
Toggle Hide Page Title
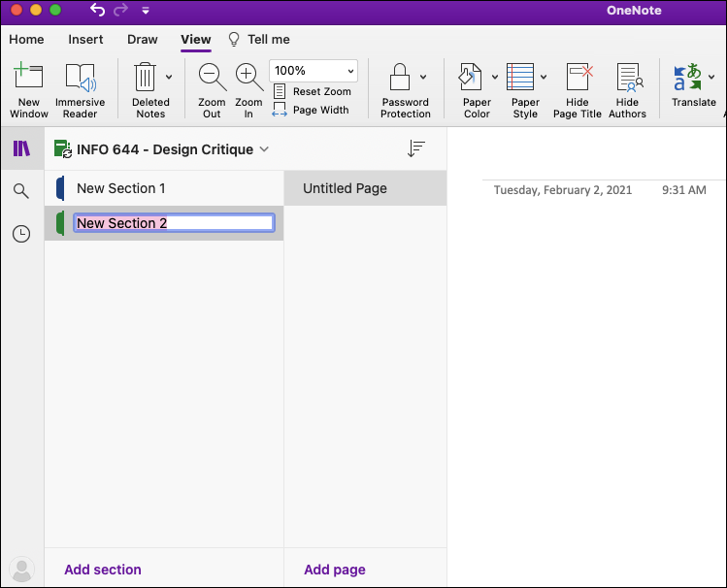pyautogui.click(x=578, y=90)
